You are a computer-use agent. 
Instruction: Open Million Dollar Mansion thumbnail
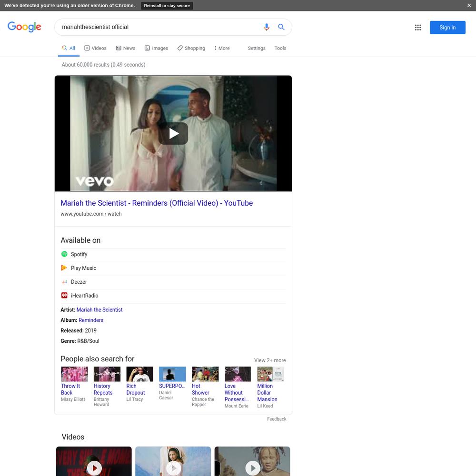pyautogui.click(x=271, y=374)
